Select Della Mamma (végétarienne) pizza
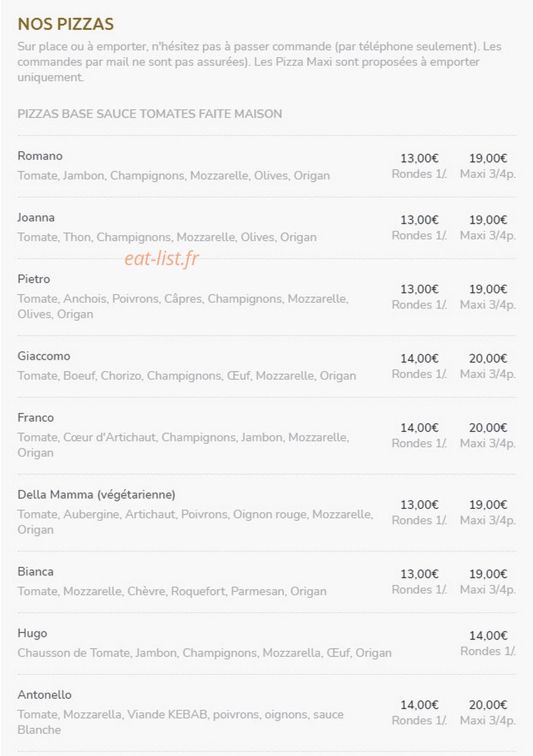This screenshot has height=756, width=533. pos(97,495)
